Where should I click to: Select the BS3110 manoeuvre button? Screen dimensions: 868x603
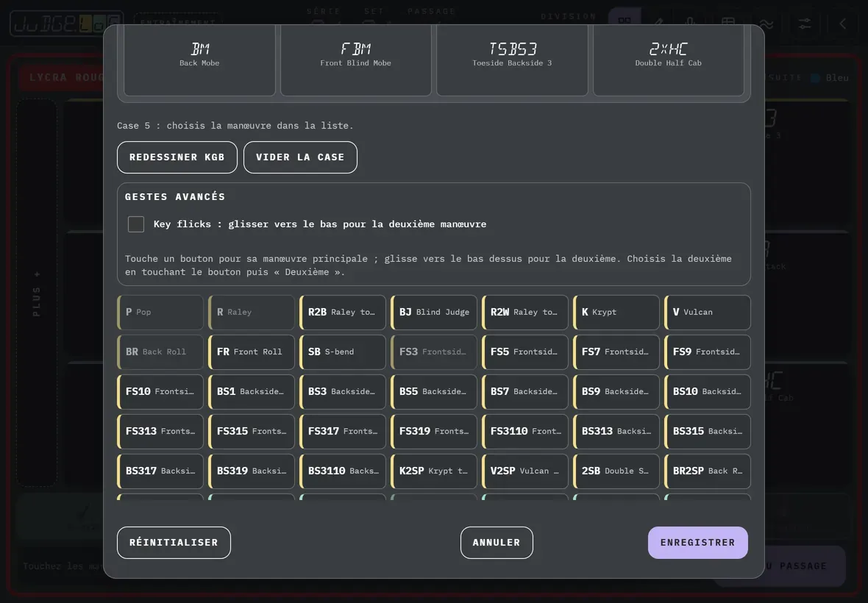coord(343,471)
